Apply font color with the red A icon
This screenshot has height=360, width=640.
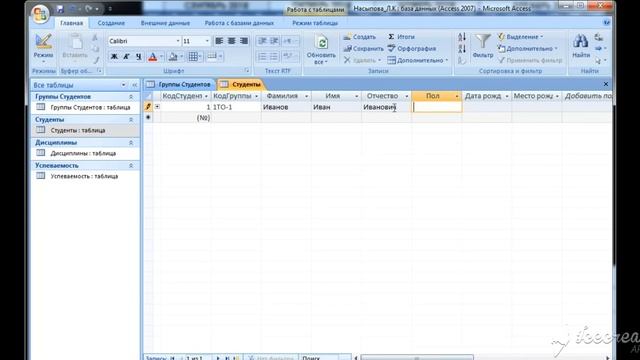(x=153, y=57)
